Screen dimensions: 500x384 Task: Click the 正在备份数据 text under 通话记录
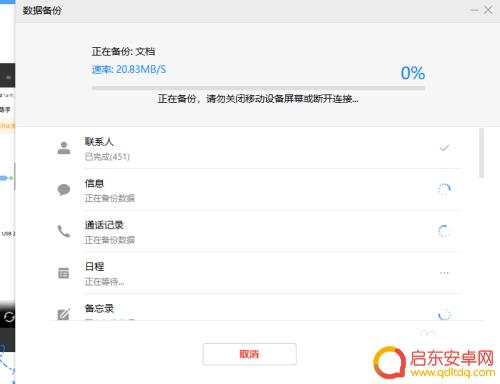click(110, 240)
